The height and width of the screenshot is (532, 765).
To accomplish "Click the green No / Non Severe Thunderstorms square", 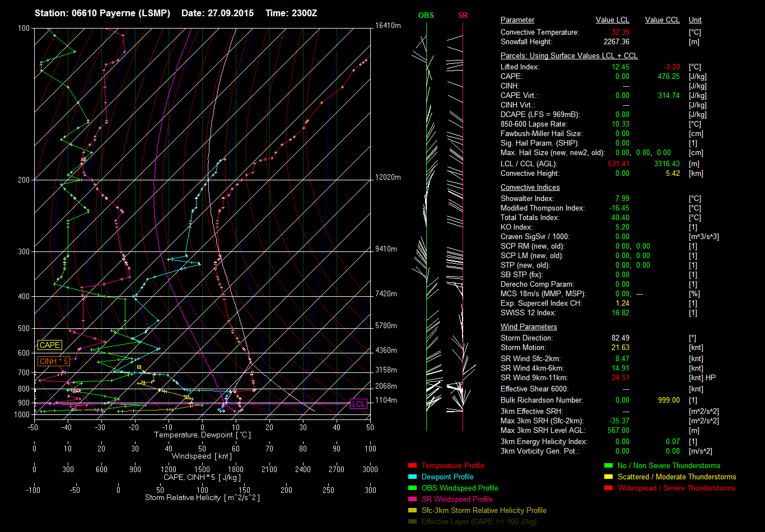I will pos(608,466).
